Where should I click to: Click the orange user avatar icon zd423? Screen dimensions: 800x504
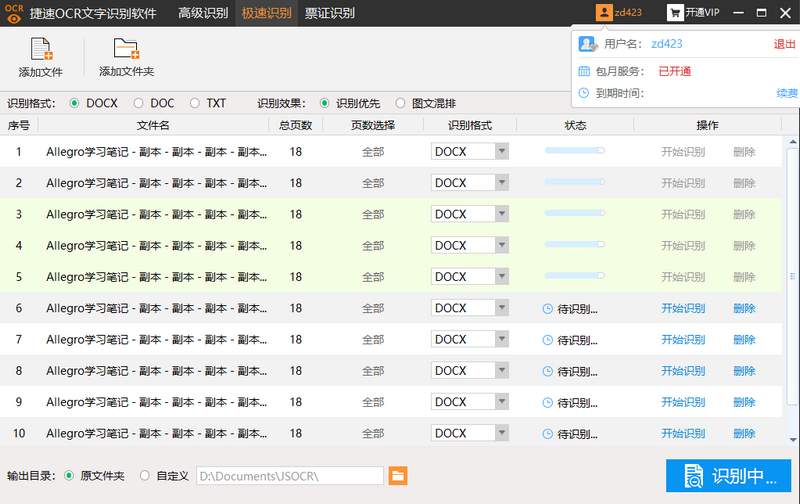(x=603, y=13)
